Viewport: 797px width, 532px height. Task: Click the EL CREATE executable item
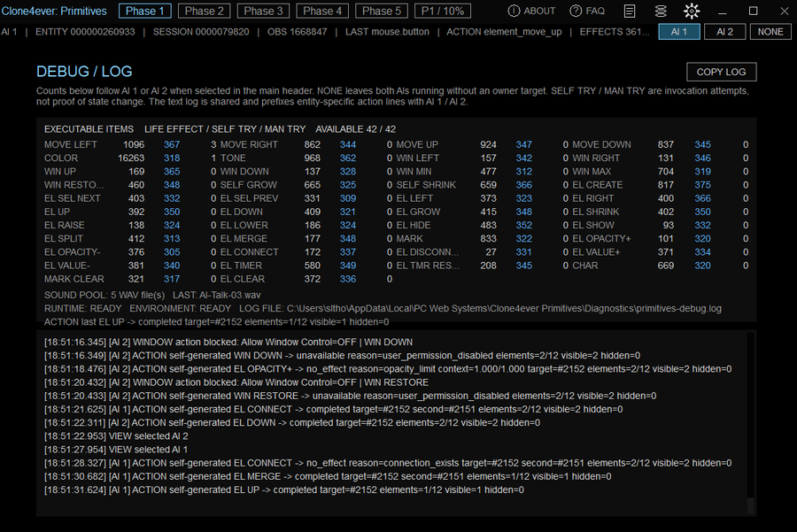[x=597, y=185]
